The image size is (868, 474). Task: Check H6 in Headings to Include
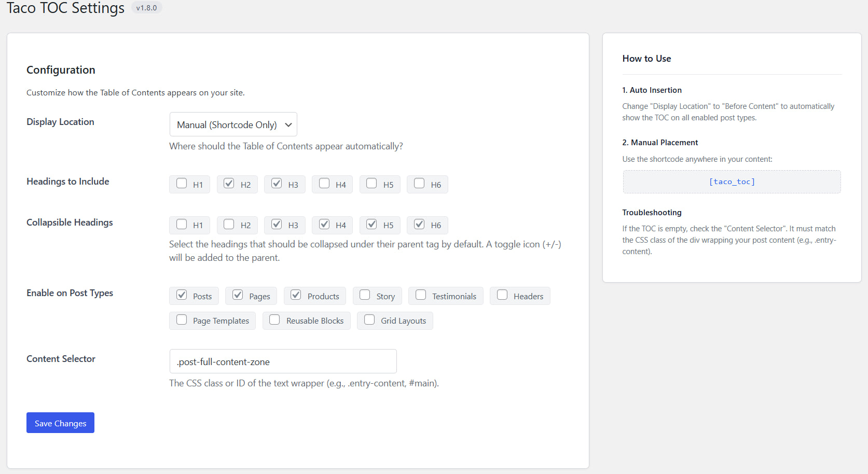click(419, 184)
